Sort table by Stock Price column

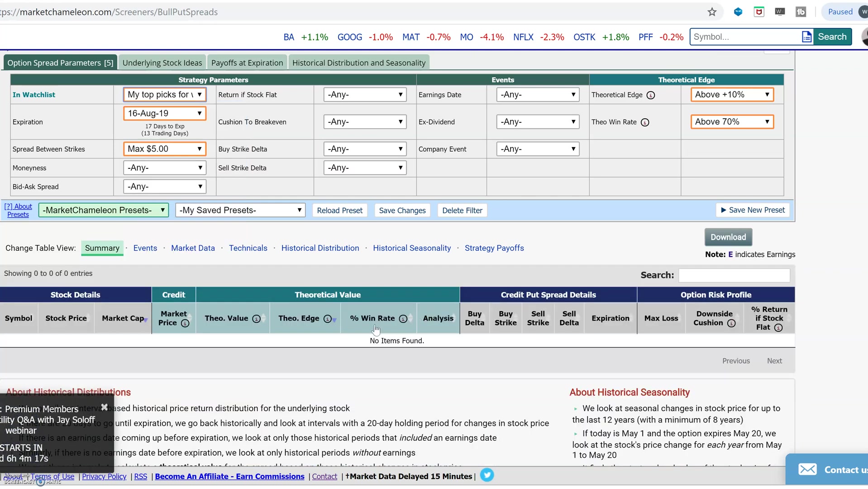(x=66, y=318)
